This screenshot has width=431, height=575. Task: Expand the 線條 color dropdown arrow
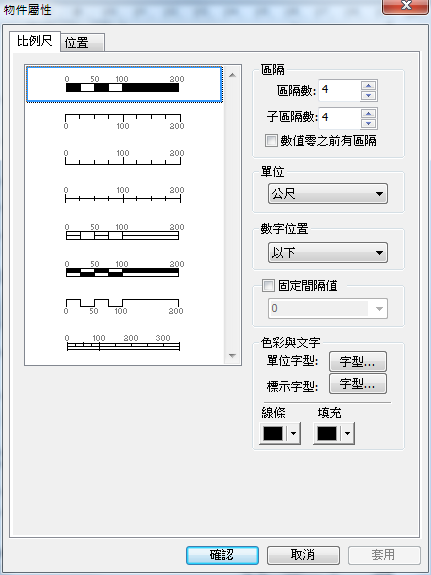pos(293,433)
